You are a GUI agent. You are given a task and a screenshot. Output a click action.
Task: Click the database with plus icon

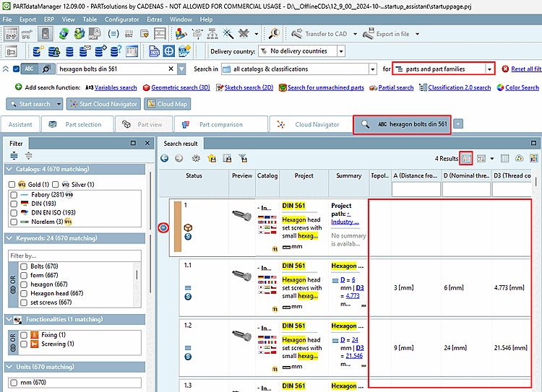100,51
